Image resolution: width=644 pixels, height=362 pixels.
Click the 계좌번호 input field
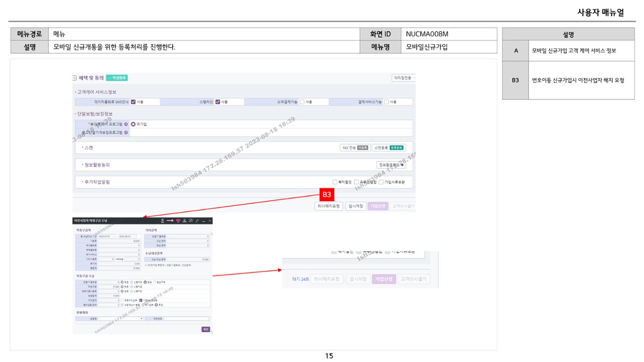[186, 319]
